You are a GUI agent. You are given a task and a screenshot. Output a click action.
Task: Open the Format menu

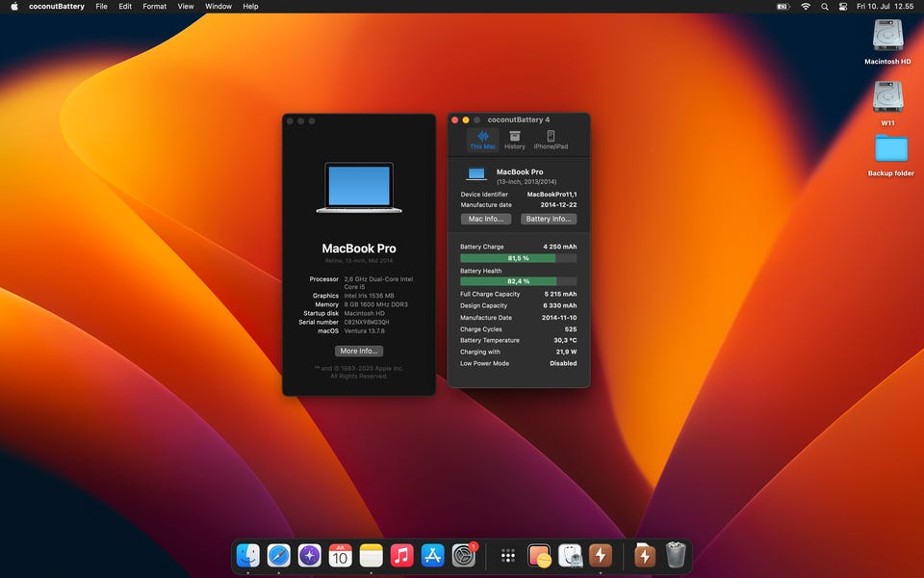point(154,7)
